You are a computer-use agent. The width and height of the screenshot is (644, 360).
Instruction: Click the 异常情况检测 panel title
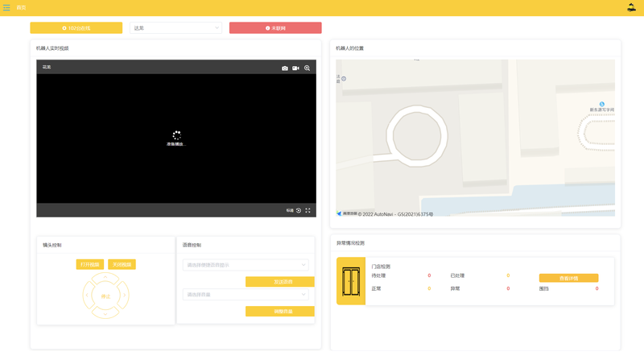click(x=350, y=243)
